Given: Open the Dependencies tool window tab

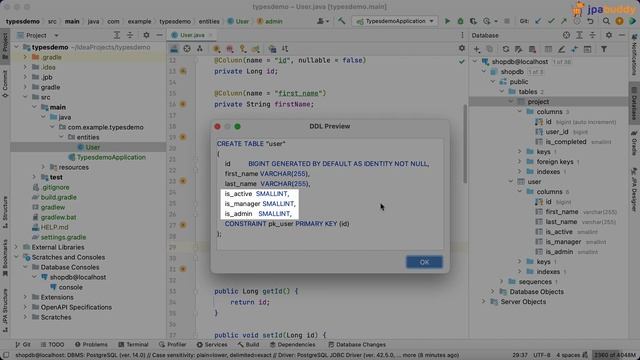Looking at the screenshot, I should pyautogui.click(x=292, y=344).
